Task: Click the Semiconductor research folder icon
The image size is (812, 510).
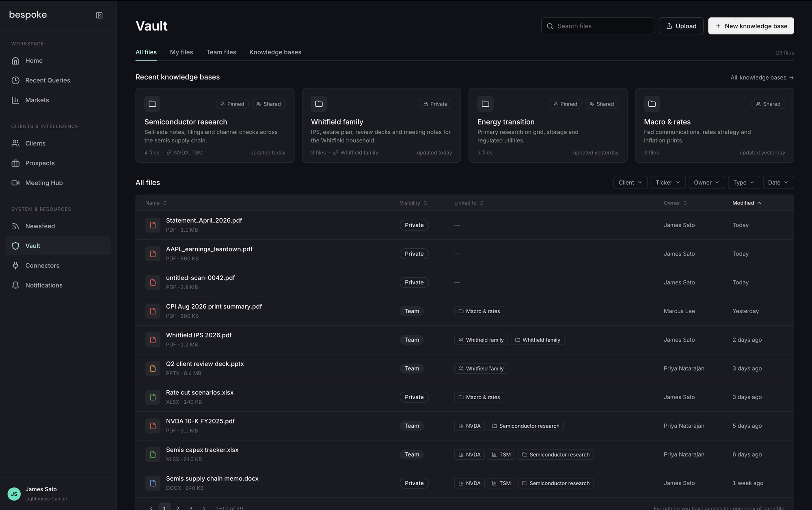Action: tap(152, 104)
